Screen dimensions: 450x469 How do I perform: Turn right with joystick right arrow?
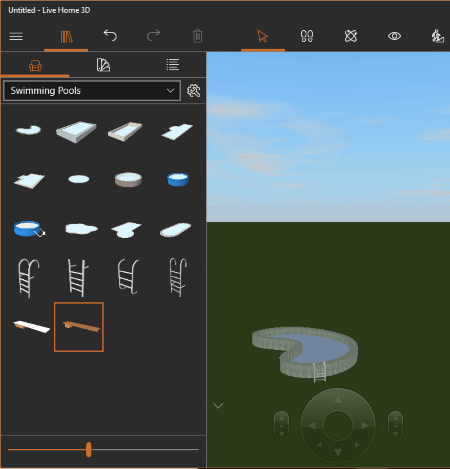365,426
